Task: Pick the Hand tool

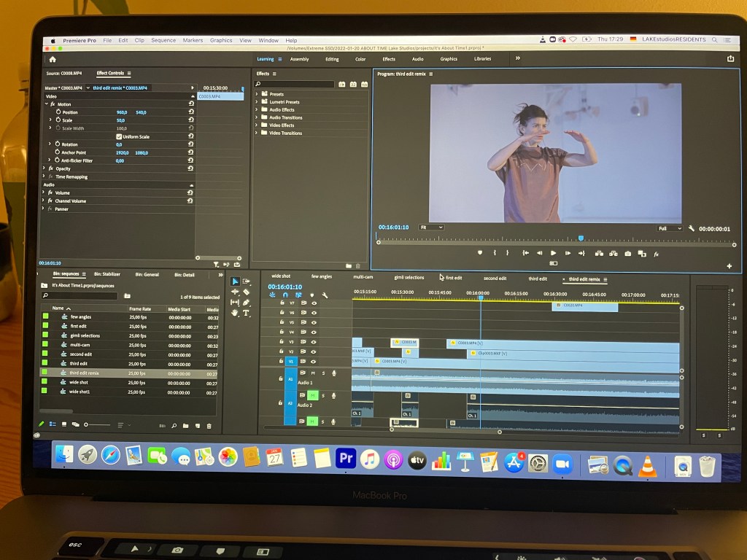Action: [235, 313]
